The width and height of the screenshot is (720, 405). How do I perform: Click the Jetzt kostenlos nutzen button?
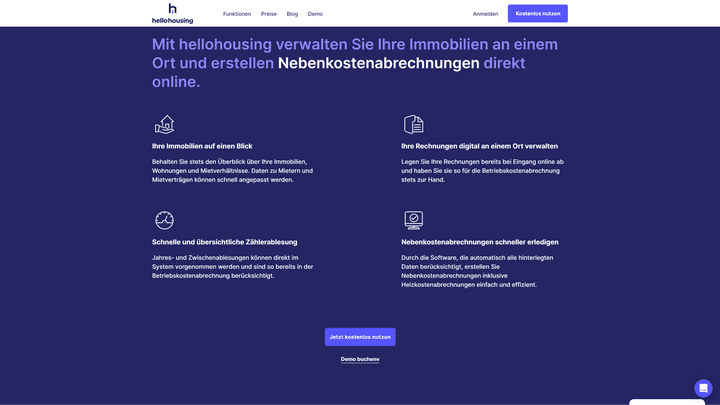click(x=360, y=337)
